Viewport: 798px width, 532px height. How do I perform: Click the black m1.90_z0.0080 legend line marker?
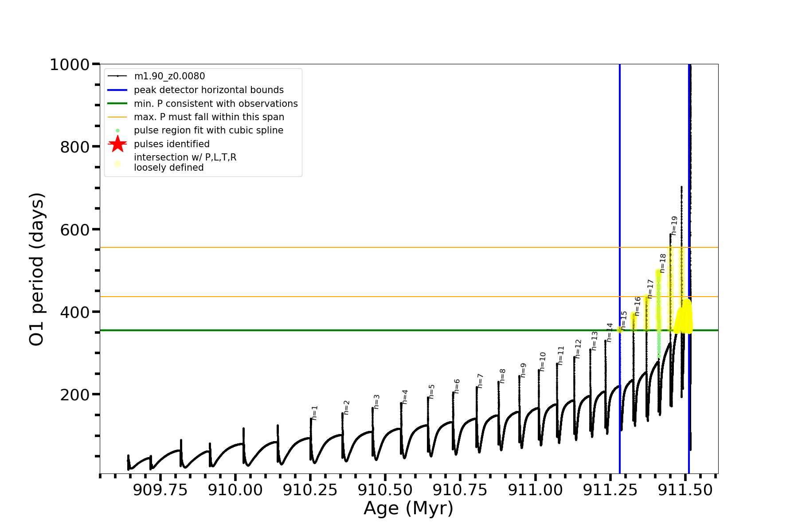(117, 76)
